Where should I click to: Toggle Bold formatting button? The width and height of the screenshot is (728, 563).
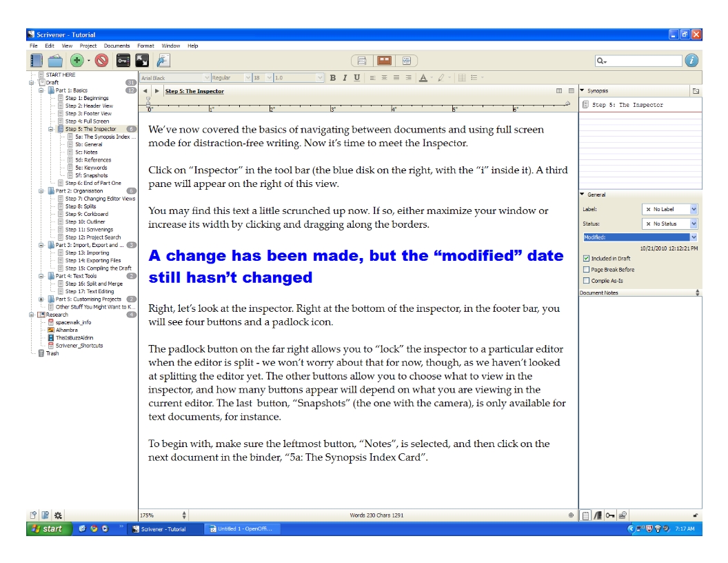(x=333, y=78)
